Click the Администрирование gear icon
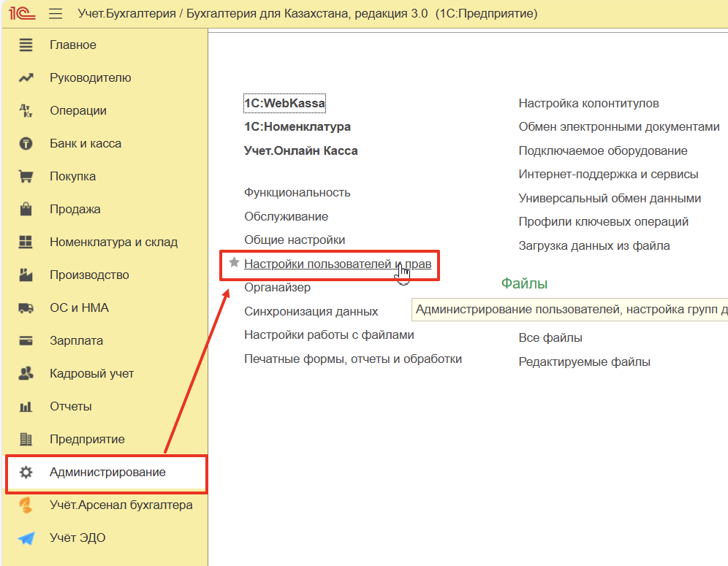Image resolution: width=728 pixels, height=566 pixels. coord(26,473)
